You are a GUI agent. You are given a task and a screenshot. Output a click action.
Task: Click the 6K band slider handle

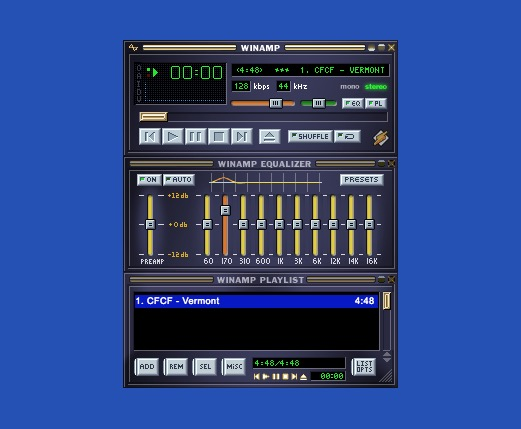[315, 224]
